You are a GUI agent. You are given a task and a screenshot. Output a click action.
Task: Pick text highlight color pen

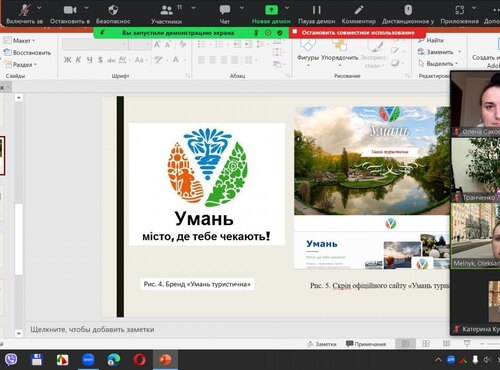[x=158, y=60]
